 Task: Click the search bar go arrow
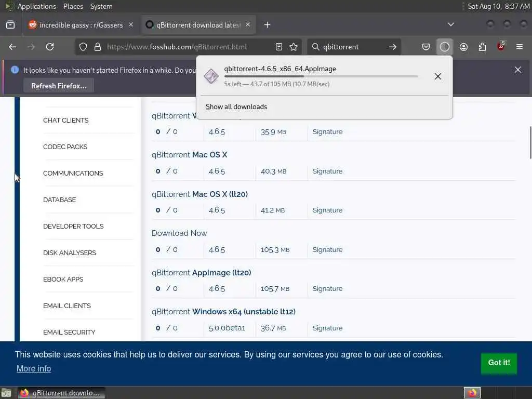click(x=393, y=47)
